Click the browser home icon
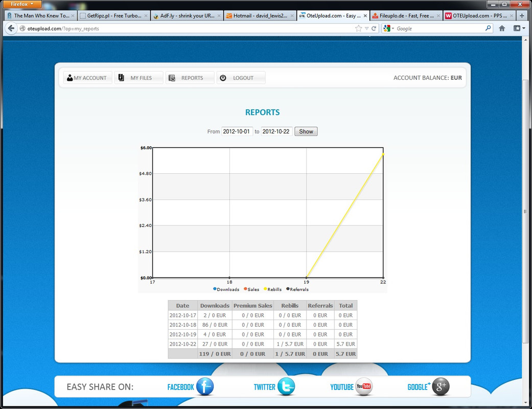 (502, 29)
